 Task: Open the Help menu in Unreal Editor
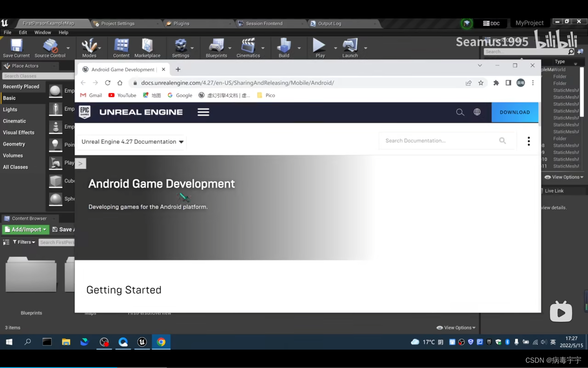coord(63,32)
